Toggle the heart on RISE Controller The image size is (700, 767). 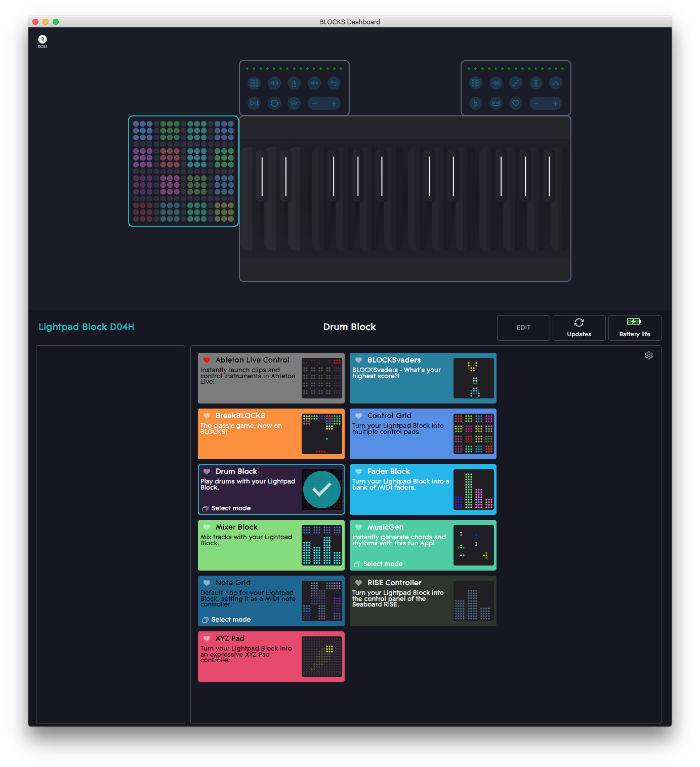pos(358,583)
